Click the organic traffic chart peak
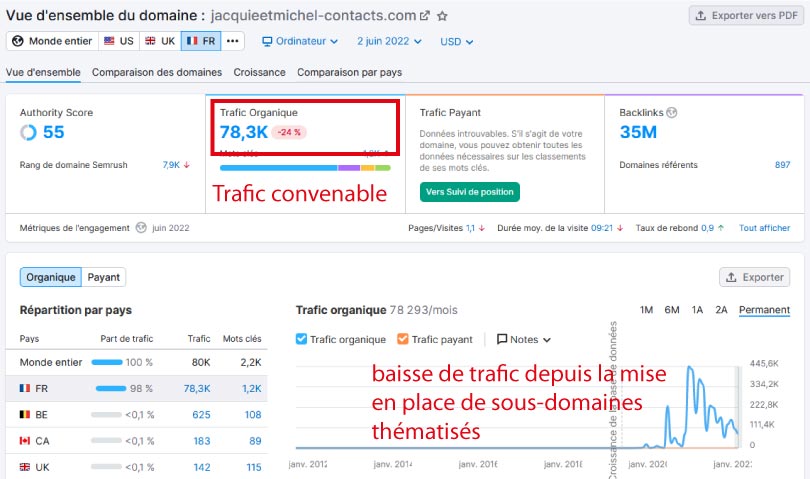This screenshot has width=810, height=479. [x=690, y=368]
